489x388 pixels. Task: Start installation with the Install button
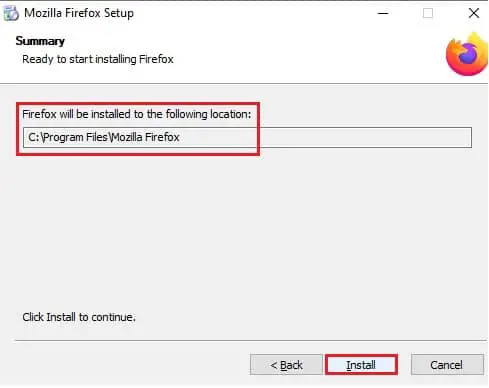pos(361,365)
